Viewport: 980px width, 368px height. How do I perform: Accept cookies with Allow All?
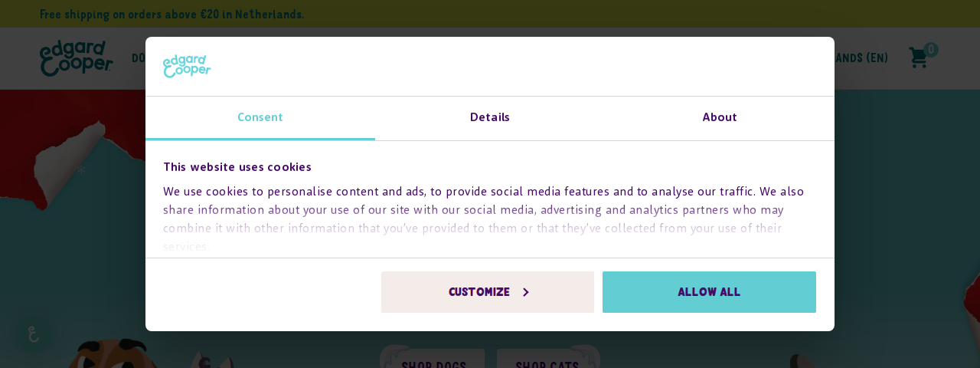pos(709,292)
